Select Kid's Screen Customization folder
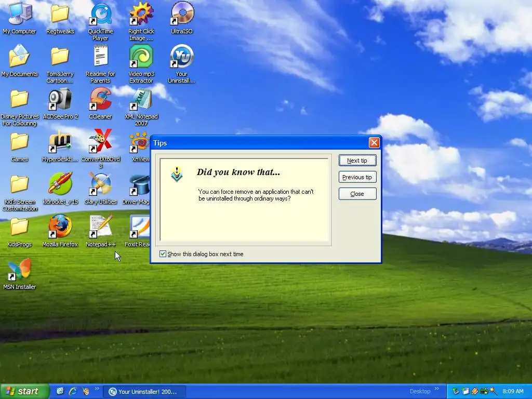The image size is (532, 399). pos(19,192)
